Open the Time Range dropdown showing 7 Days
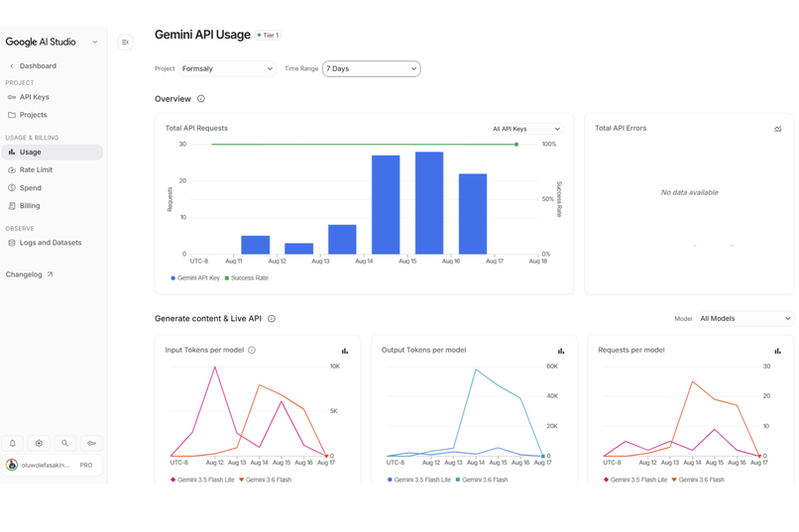The height and width of the screenshot is (532, 799). click(x=372, y=68)
